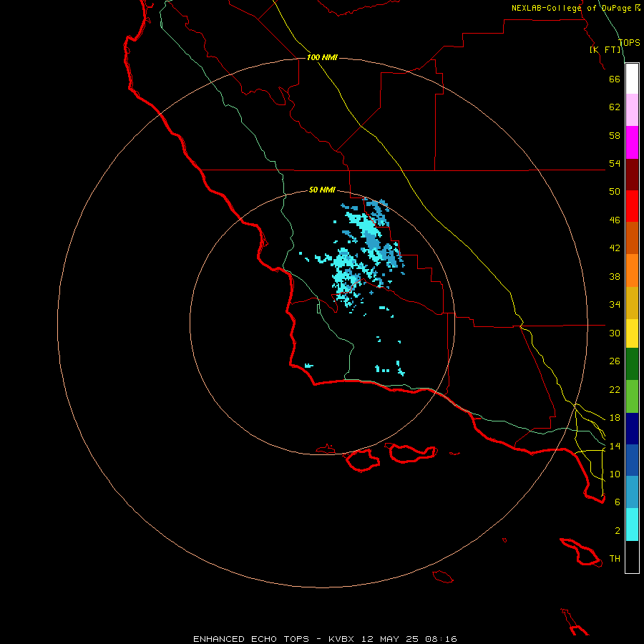Click the bright red swatch between 50 and 46
The image size is (644, 644).
click(632, 206)
